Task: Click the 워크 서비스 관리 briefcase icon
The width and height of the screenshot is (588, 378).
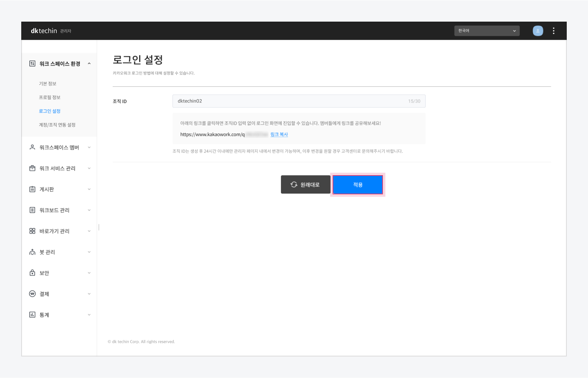Action: 32,168
